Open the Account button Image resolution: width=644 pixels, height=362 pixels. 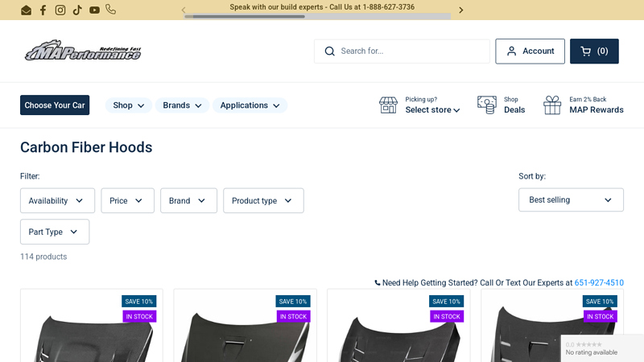[530, 51]
